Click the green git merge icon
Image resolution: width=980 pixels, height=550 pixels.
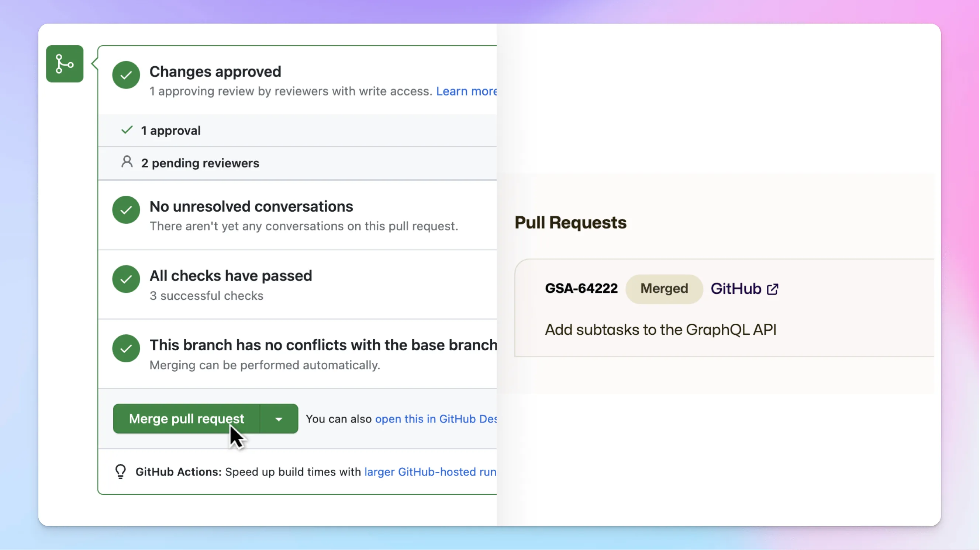point(65,64)
